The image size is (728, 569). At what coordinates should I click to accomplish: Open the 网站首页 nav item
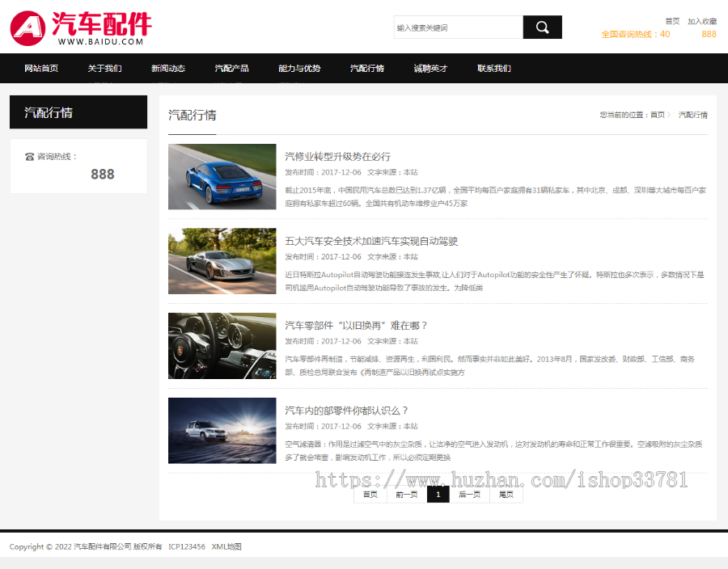(x=41, y=68)
